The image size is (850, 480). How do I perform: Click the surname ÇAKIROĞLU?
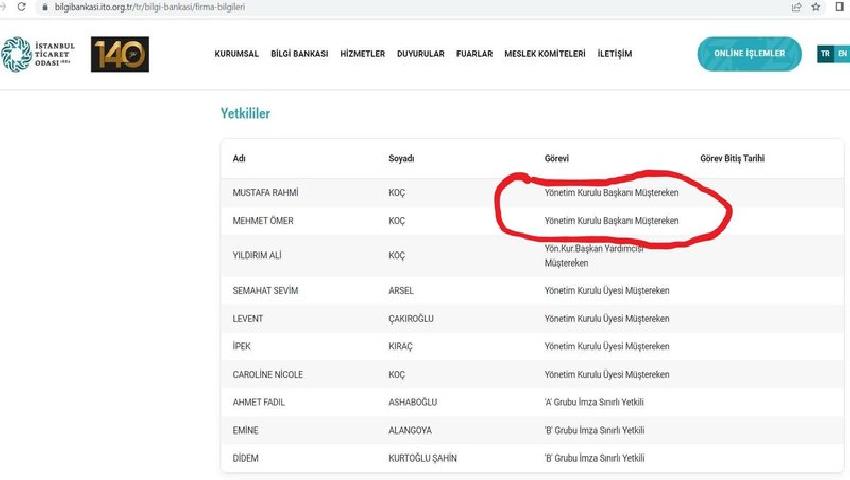(x=411, y=318)
